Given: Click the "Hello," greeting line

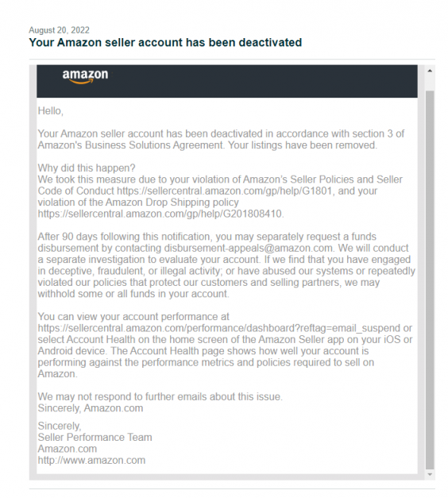Looking at the screenshot, I should point(51,111).
